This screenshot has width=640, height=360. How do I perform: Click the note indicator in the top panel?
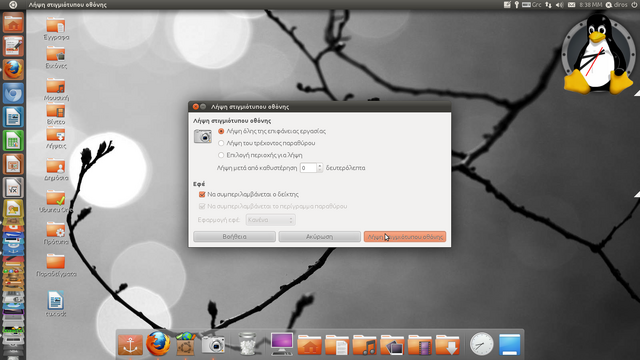(x=507, y=5)
